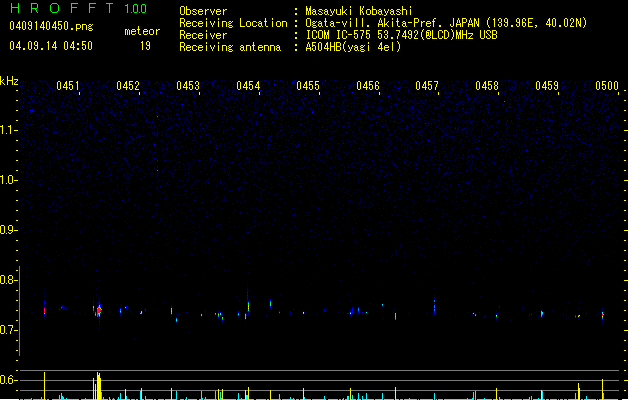This screenshot has height=400, width=629.
Task: Click the 0454 time marker
Action: tap(248, 86)
